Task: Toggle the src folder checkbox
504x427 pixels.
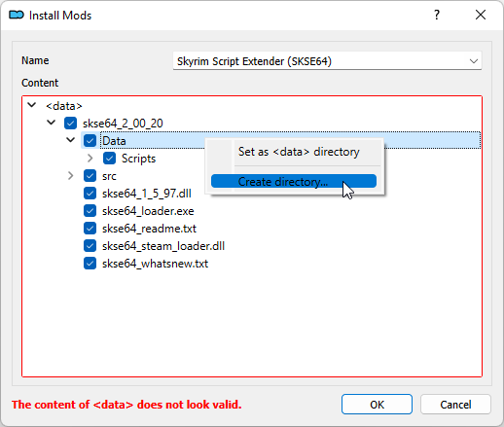Action: click(x=90, y=176)
